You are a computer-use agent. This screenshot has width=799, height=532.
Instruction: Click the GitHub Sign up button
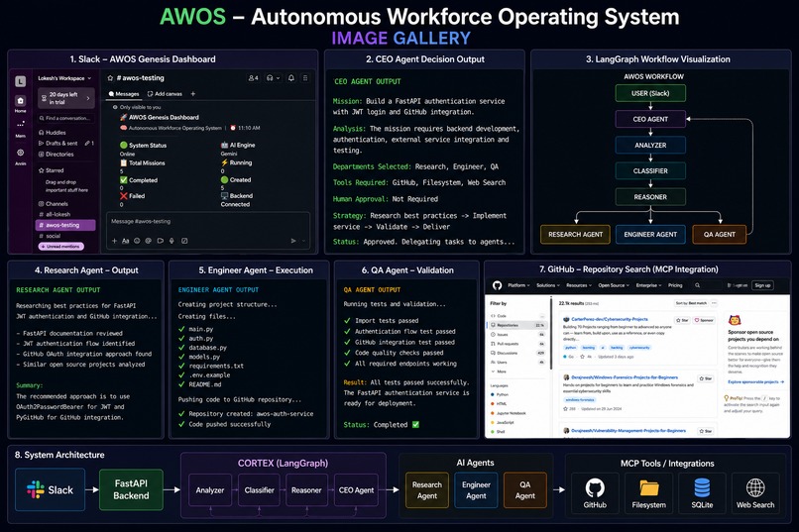(762, 285)
